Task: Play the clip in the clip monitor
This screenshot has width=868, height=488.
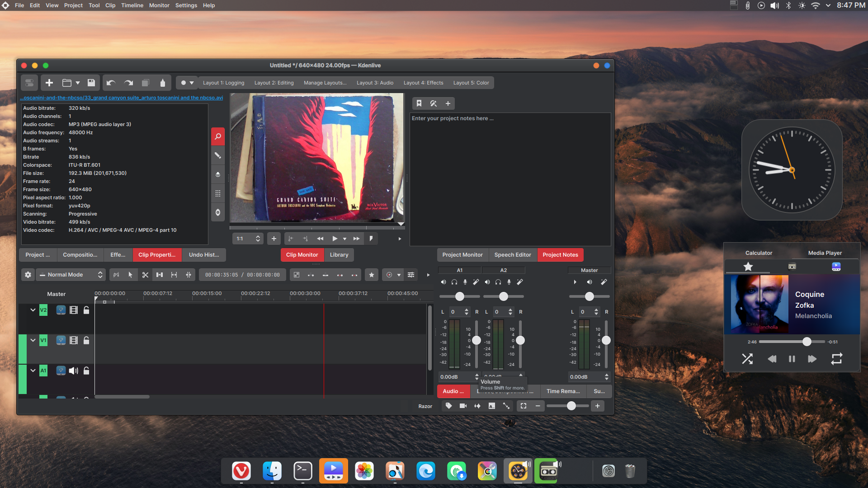Action: coord(335,239)
